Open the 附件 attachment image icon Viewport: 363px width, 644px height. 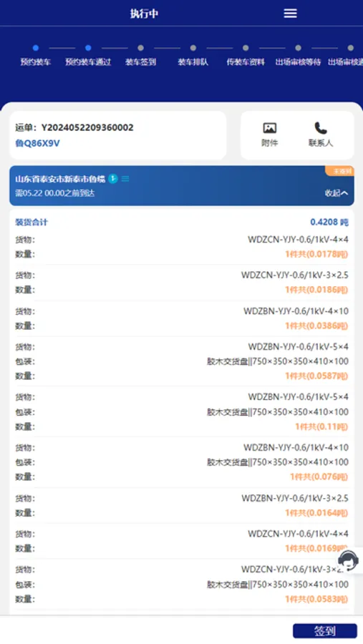[x=270, y=128]
